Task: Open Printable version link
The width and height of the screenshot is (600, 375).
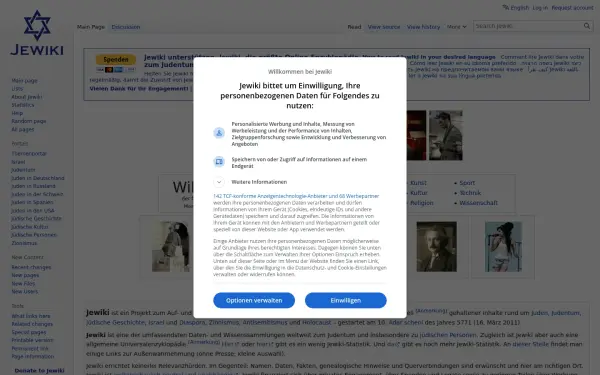Action: (x=32, y=340)
